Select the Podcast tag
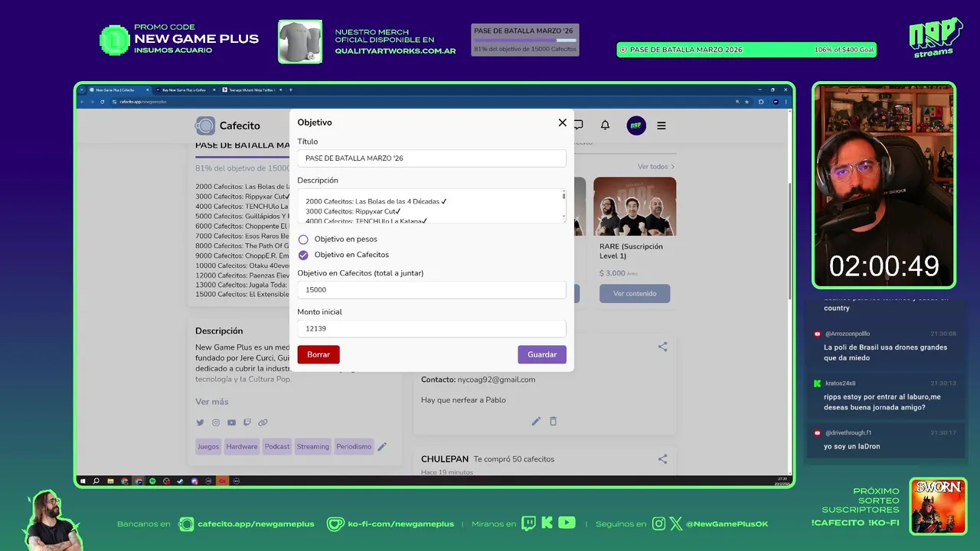The height and width of the screenshot is (551, 980). coord(277,446)
